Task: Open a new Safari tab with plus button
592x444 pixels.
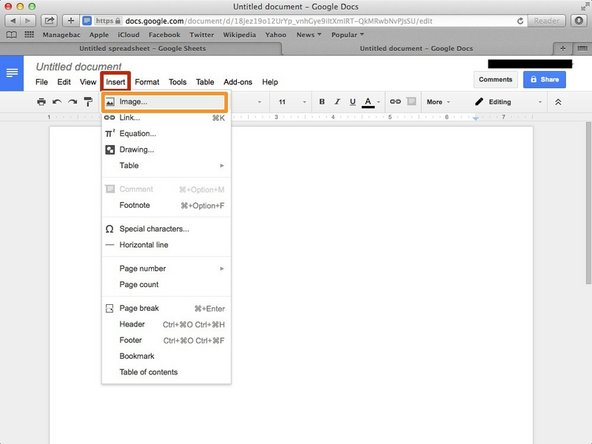Action: point(563,48)
